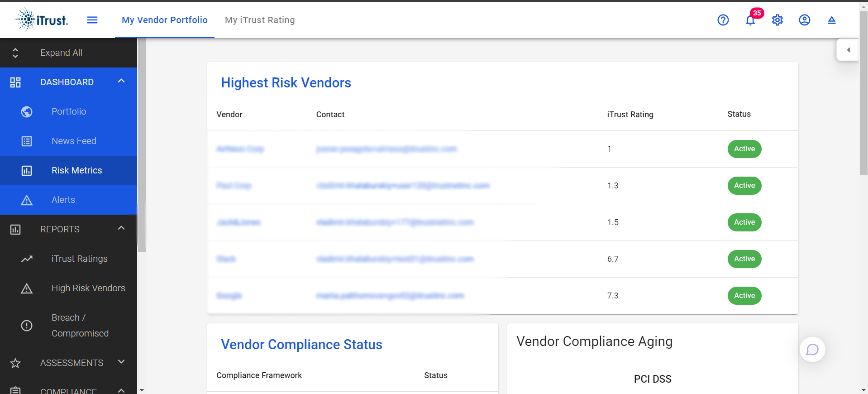
Task: Open notifications bell with 35 badge
Action: (x=750, y=20)
